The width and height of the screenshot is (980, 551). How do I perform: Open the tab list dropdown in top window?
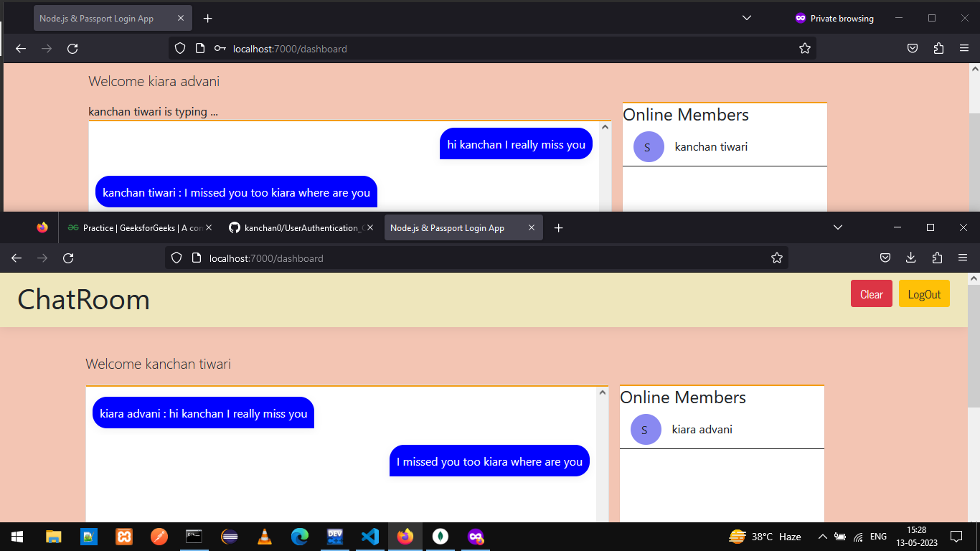(746, 17)
